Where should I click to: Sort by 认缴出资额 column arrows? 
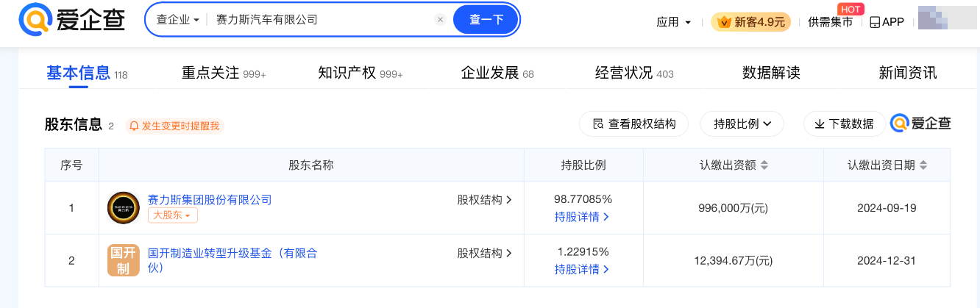764,165
